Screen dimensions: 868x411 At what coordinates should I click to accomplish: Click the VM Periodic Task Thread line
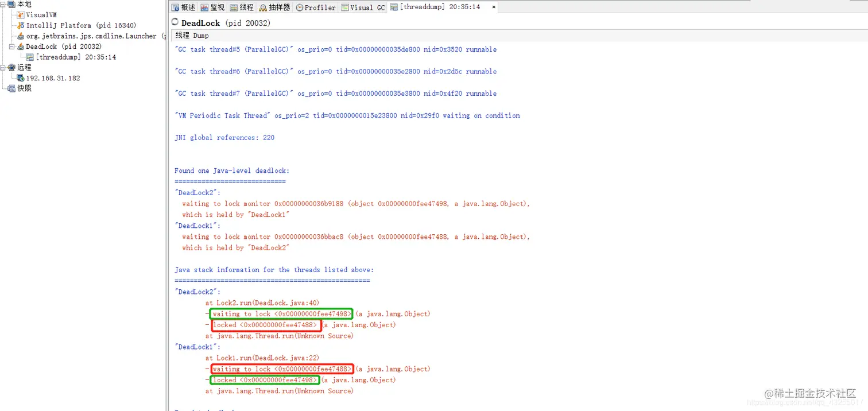coord(347,115)
